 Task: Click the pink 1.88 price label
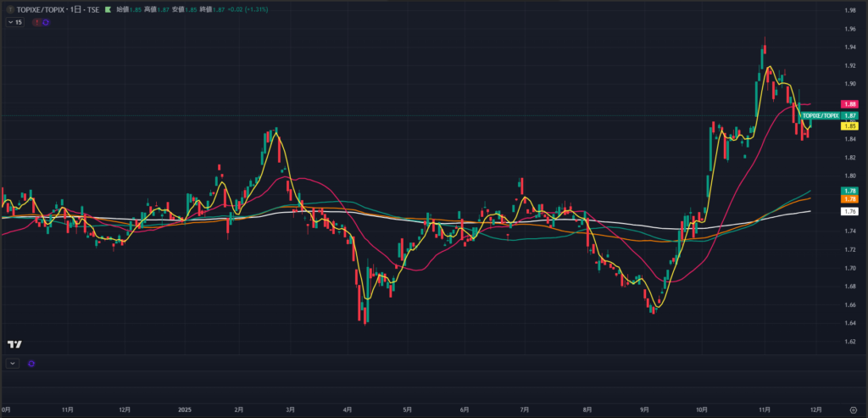click(850, 104)
